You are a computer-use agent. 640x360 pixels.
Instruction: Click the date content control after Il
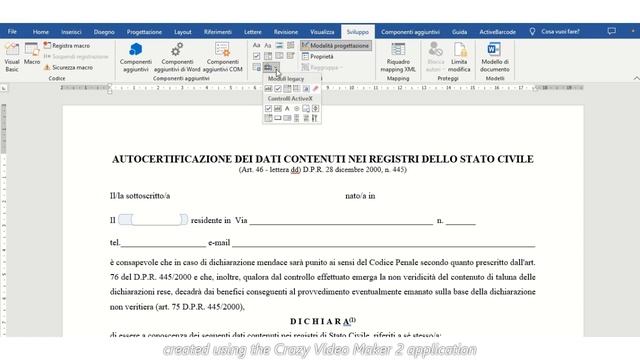click(153, 220)
